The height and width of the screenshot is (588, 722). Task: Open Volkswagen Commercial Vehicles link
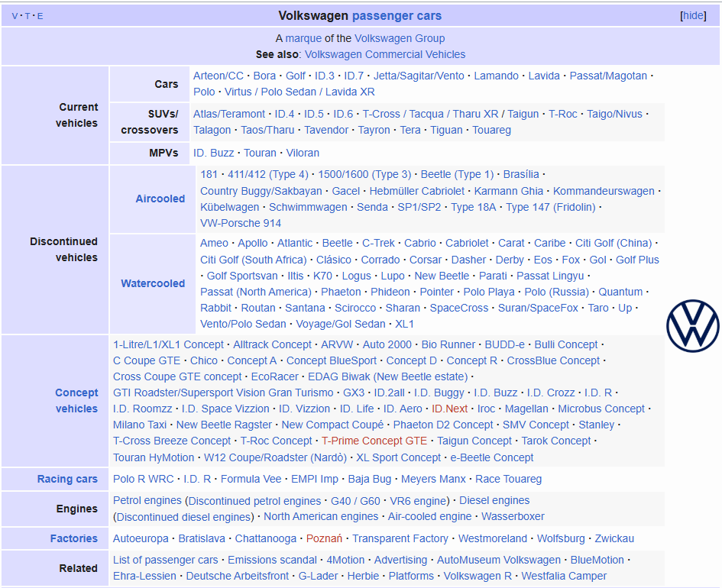pyautogui.click(x=385, y=54)
